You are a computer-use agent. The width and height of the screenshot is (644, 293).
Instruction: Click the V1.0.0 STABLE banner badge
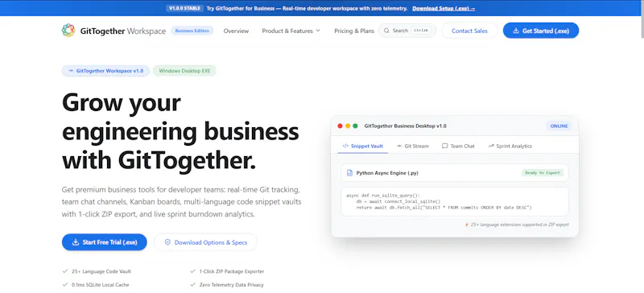pos(185,8)
